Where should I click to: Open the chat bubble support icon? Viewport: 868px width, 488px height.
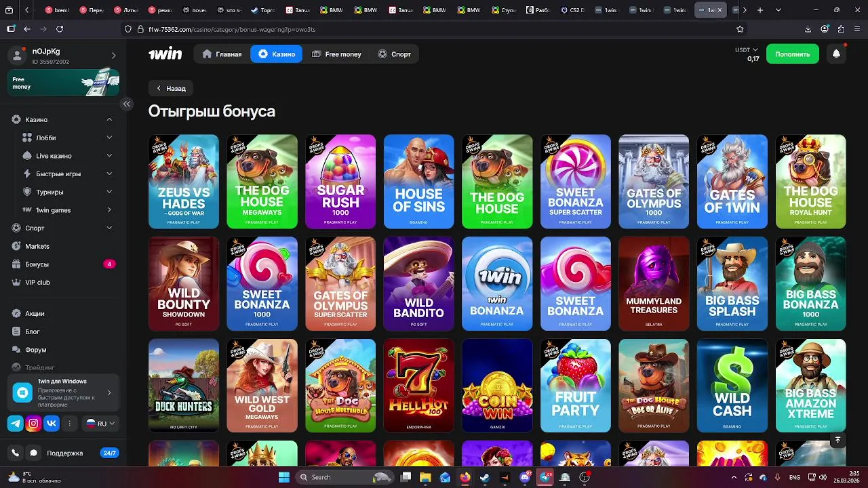click(x=33, y=453)
